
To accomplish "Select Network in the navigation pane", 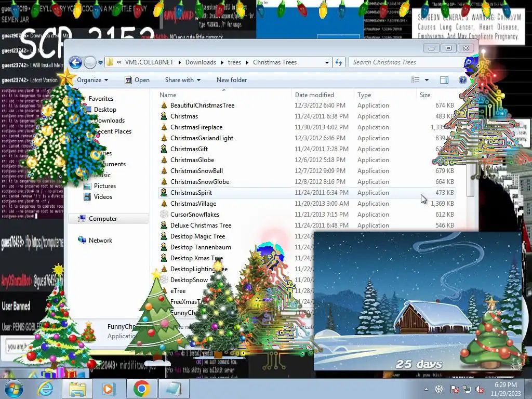I will coord(100,241).
